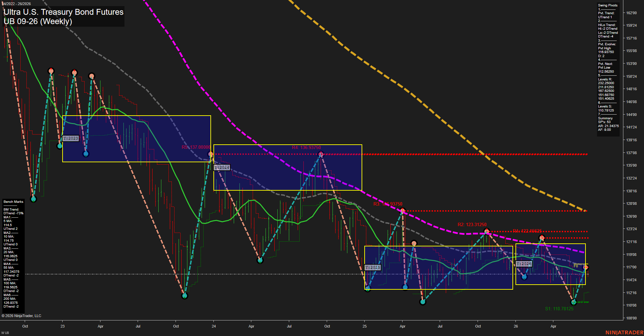The height and width of the screenshot is (336, 644).
Task: Click the Y:2025 yearly session label
Action: coord(373,267)
